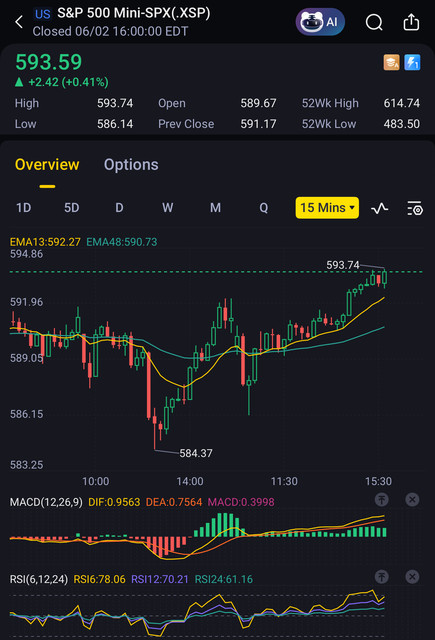The width and height of the screenshot is (435, 640).
Task: Select the 1D chart period
Action: point(24,208)
